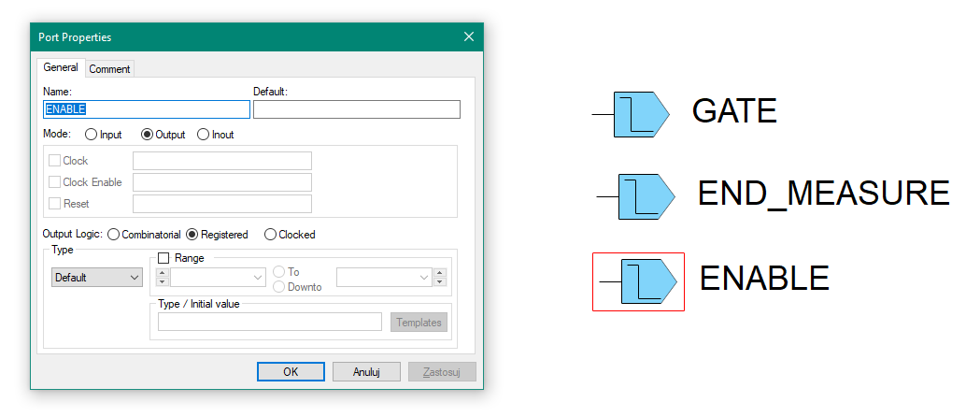The height and width of the screenshot is (417, 980).
Task: Open the Type dropdown showing Default
Action: tap(96, 278)
